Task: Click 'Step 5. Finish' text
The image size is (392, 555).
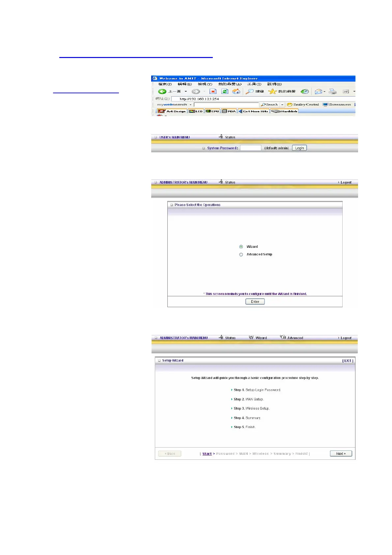Action: [245, 427]
